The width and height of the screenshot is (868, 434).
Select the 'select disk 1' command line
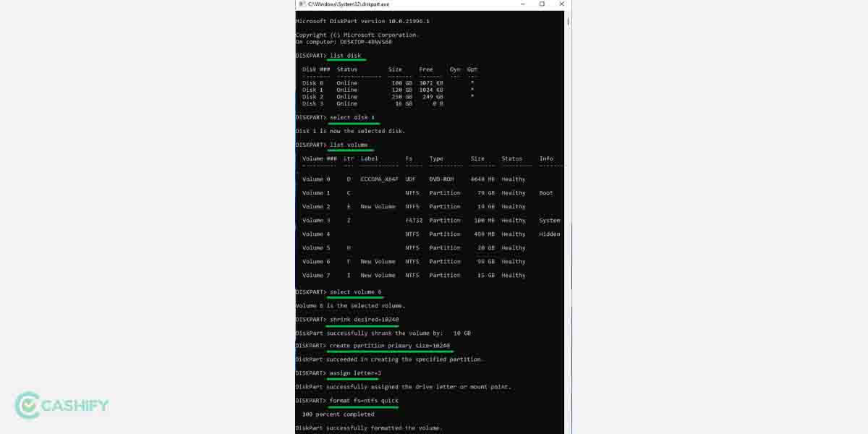[354, 117]
